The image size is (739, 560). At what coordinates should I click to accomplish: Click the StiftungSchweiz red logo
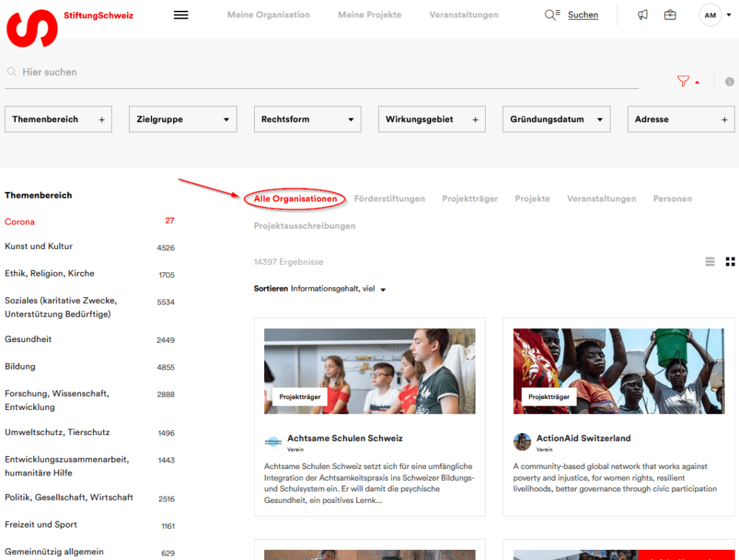click(x=32, y=28)
